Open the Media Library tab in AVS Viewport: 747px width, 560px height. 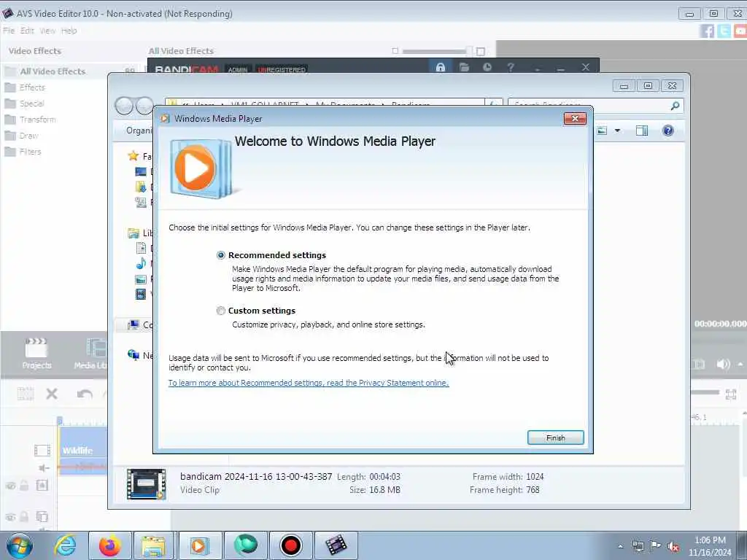pyautogui.click(x=90, y=354)
